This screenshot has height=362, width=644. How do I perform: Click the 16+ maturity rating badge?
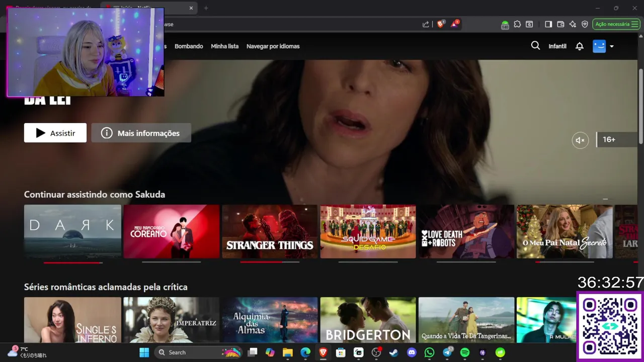tap(616, 140)
